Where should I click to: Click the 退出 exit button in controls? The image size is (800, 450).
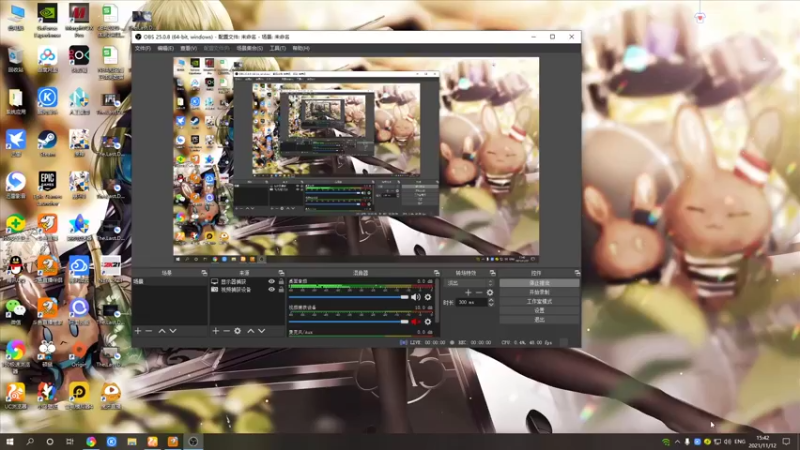(x=539, y=319)
